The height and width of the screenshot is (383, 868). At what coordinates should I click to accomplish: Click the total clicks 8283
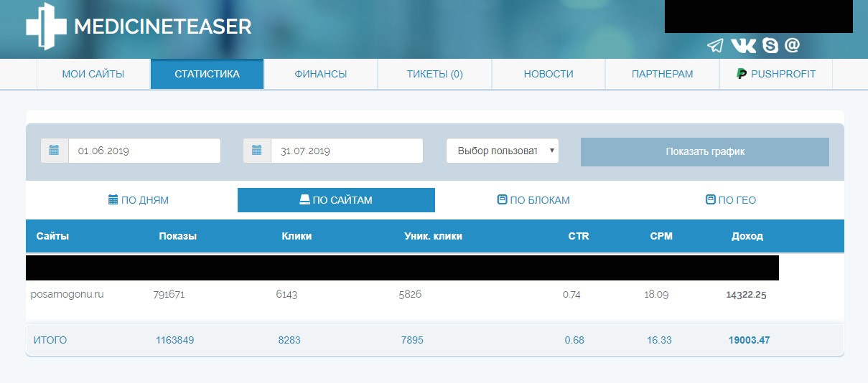[289, 340]
